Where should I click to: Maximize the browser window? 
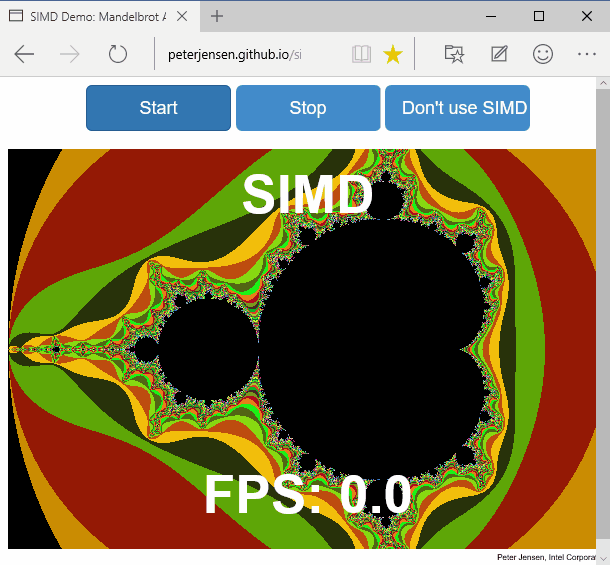click(539, 16)
